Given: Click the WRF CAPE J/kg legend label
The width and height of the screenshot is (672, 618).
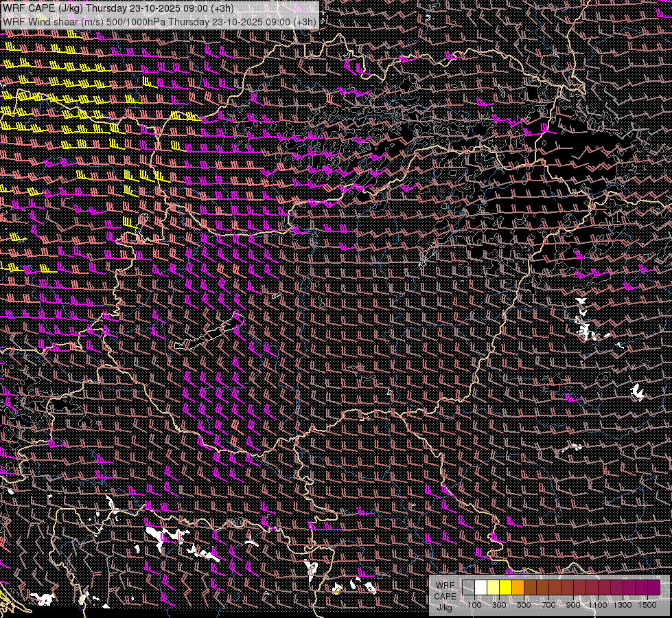Looking at the screenshot, I should coord(444,596).
